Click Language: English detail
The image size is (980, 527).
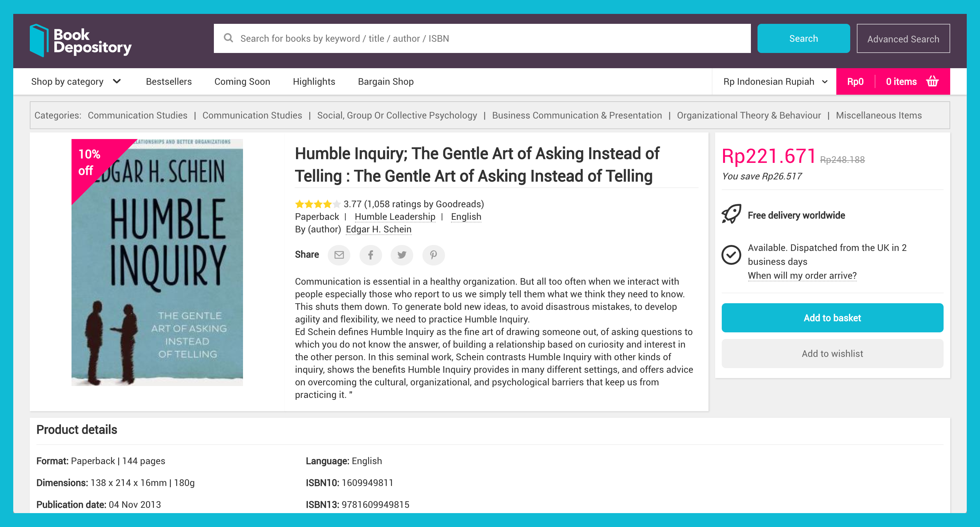[x=344, y=461]
